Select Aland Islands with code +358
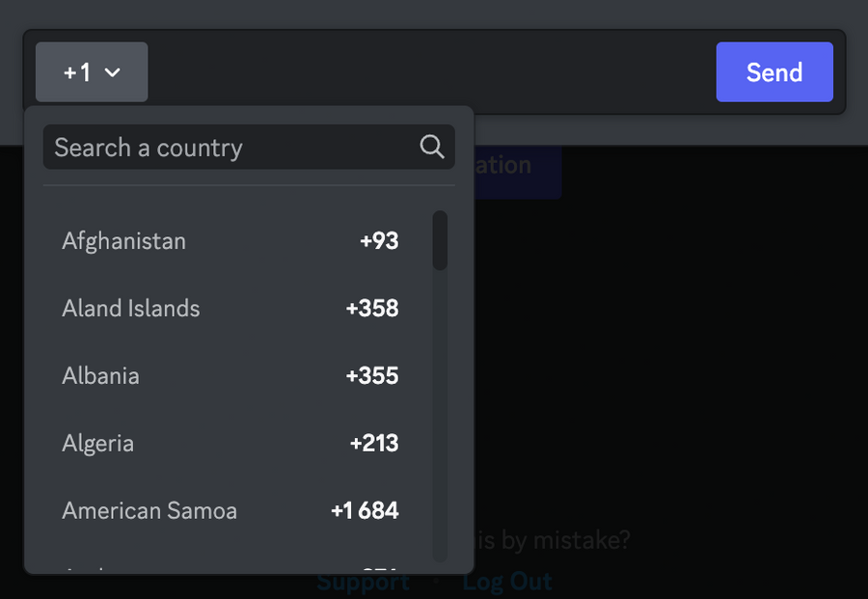868x599 pixels. point(131,308)
